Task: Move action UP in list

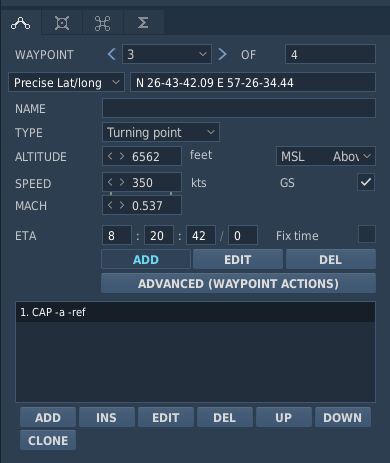Action: click(284, 417)
